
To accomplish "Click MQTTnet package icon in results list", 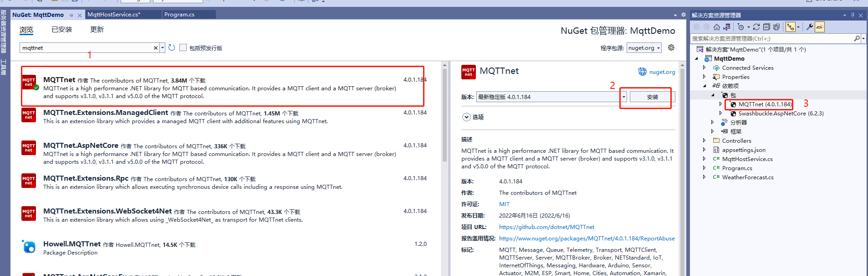I will point(29,82).
